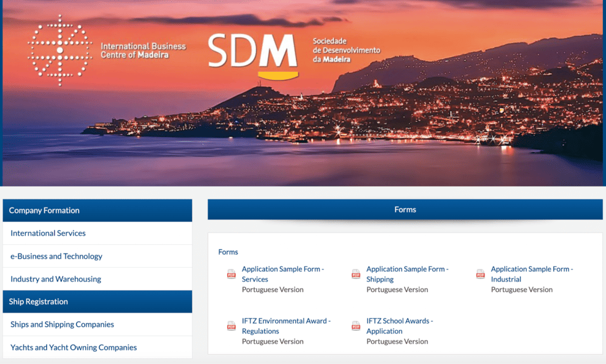The image size is (606, 364).
Task: Click the PDF icon beside IFTZ Environmental Award
Action: [231, 326]
